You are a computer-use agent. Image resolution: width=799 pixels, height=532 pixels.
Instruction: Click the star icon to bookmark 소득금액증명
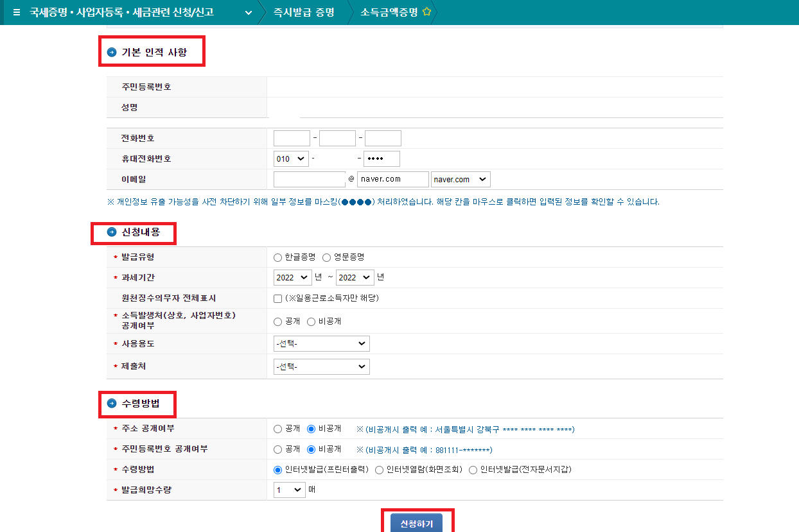427,12
